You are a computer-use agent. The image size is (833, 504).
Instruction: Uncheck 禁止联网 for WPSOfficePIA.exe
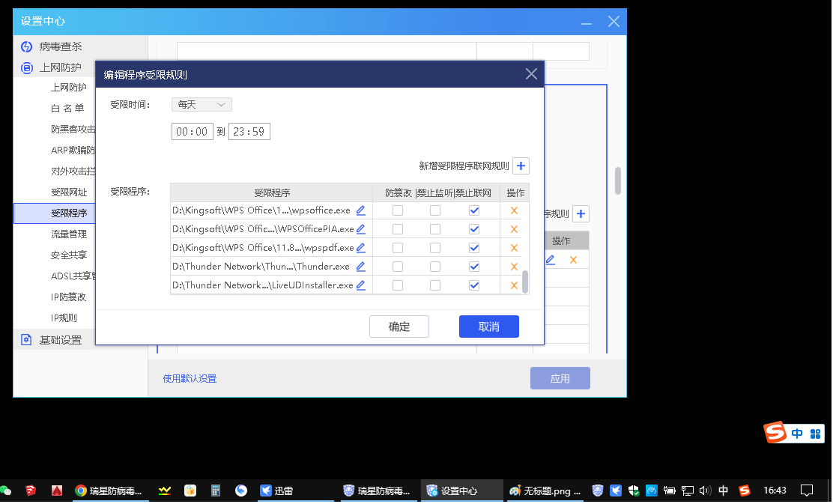tap(474, 229)
